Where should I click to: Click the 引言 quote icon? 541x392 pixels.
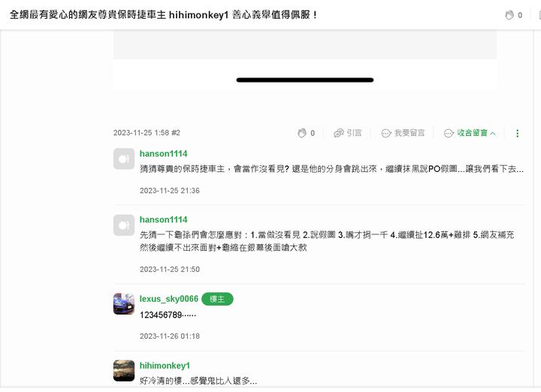point(338,133)
